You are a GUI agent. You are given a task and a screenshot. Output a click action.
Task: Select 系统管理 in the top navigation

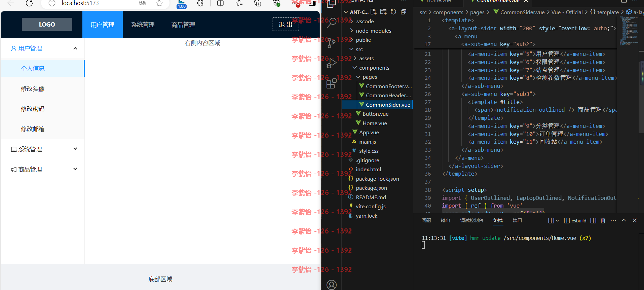143,25
